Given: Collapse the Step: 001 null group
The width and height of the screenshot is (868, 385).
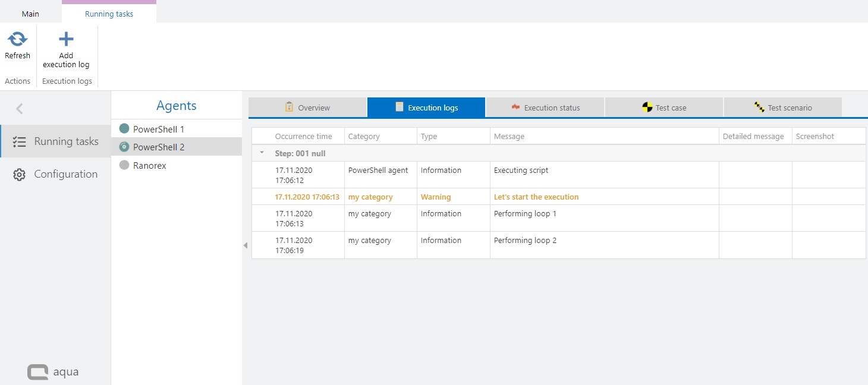Looking at the screenshot, I should pos(262,153).
